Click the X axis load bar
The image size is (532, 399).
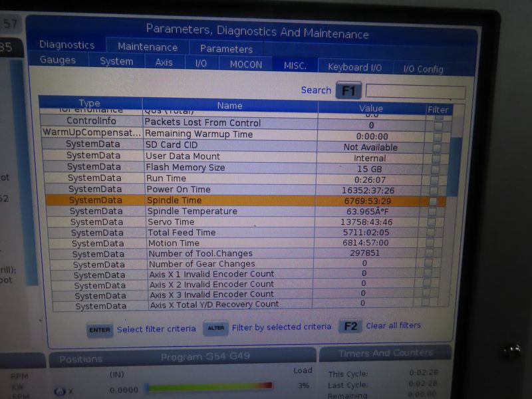pyautogui.click(x=209, y=387)
